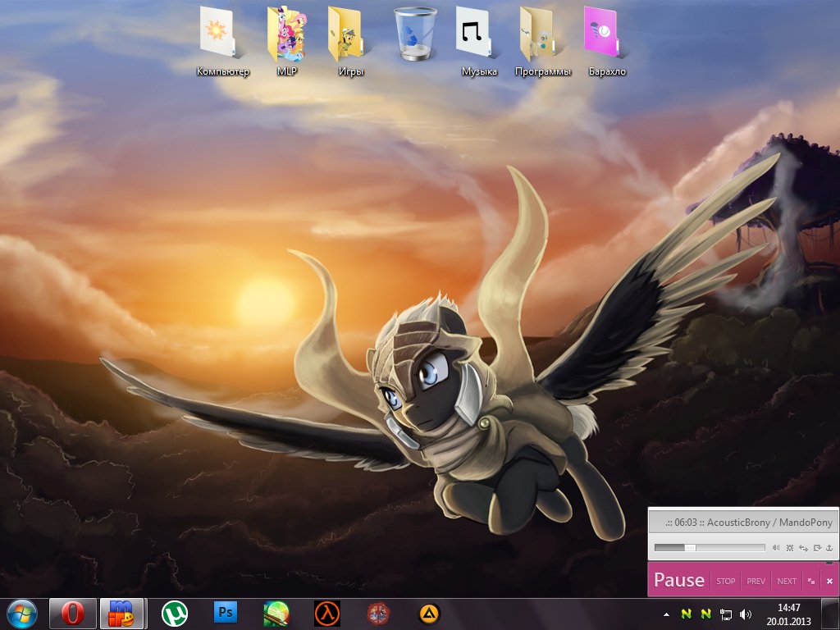
Task: Skip to the NEXT track
Action: tap(786, 581)
